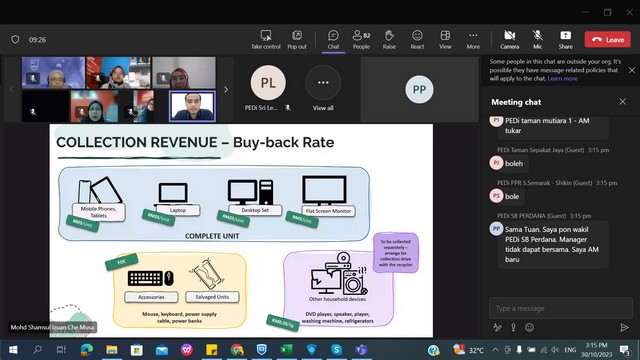Screen dimensions: 640x360
Task: Open the People participants panel
Action: pyautogui.click(x=361, y=40)
